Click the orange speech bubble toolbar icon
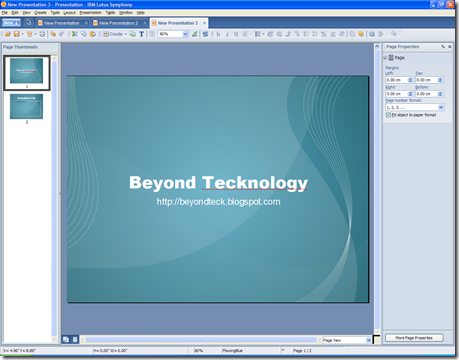The width and height of the screenshot is (459, 360). coord(361,34)
